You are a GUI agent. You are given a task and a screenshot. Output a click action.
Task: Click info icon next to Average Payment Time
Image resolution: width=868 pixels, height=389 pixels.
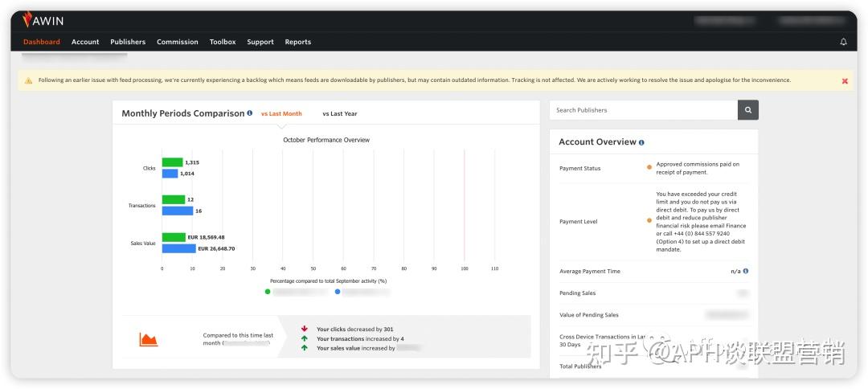[x=746, y=271]
